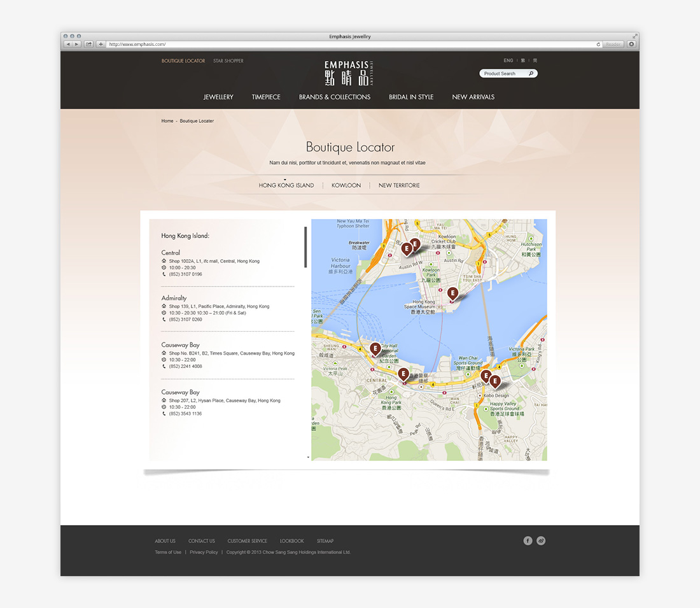Select map pin above Kobo Design
Screen dimensions: 700x608
[x=494, y=381]
